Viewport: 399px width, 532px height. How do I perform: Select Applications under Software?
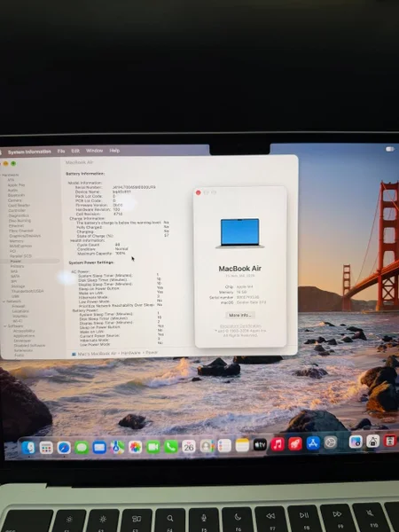tap(24, 336)
